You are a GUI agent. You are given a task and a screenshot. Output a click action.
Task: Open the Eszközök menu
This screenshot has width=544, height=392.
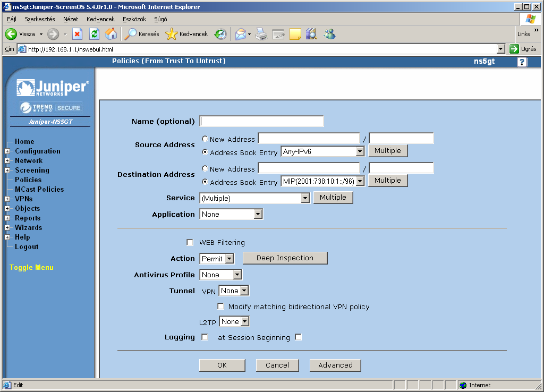click(134, 19)
